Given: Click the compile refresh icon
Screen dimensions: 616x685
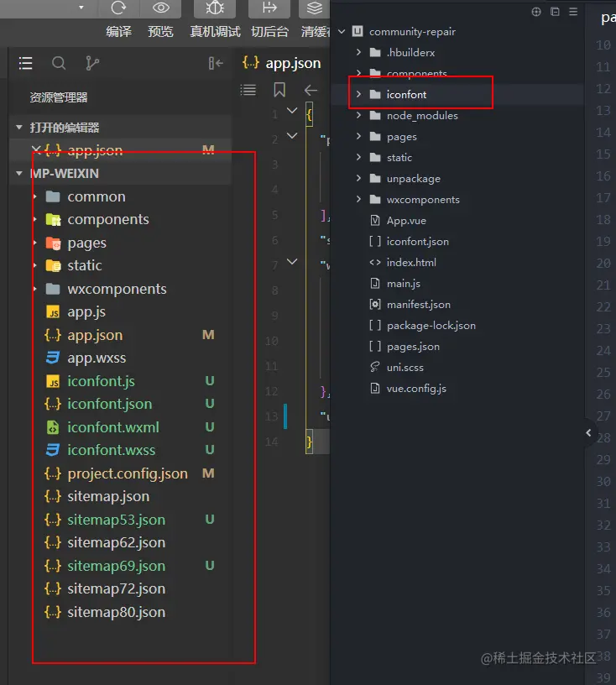Looking at the screenshot, I should (118, 8).
